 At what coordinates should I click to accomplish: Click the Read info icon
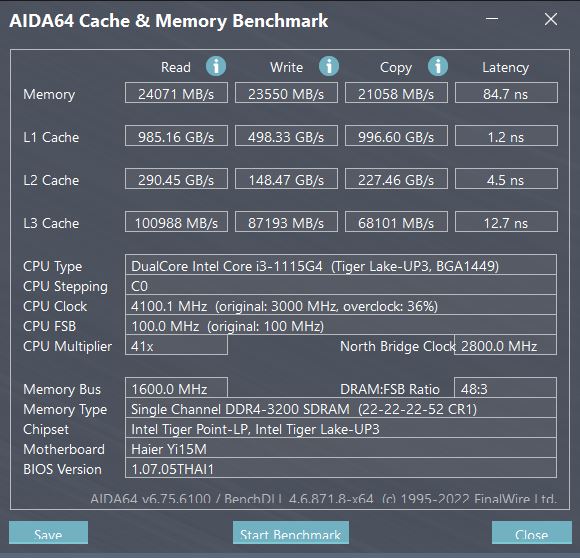point(216,67)
